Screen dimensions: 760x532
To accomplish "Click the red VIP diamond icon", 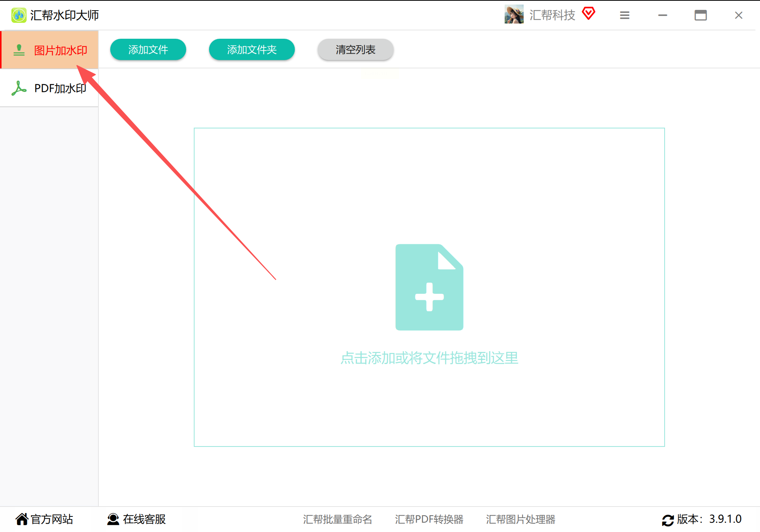I will (588, 14).
